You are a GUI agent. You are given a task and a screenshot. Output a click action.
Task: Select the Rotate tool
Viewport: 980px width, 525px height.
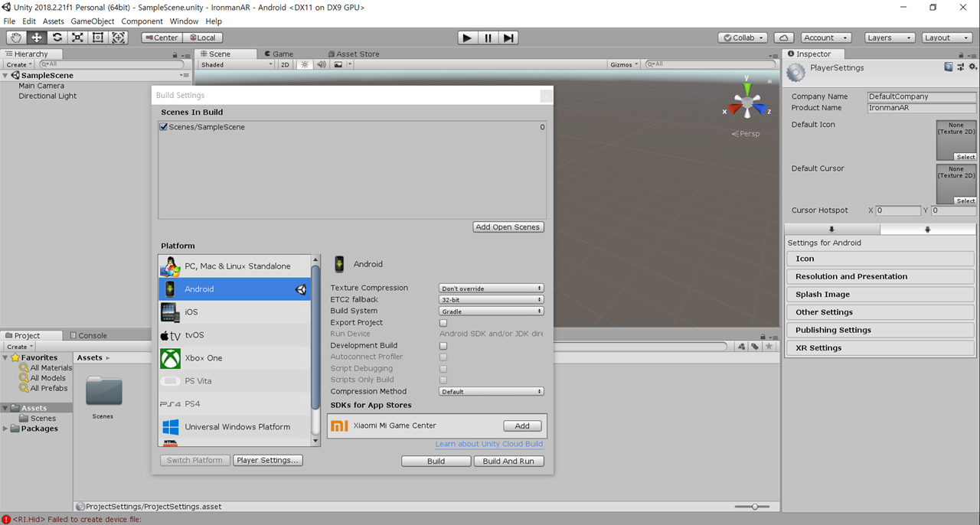point(57,37)
